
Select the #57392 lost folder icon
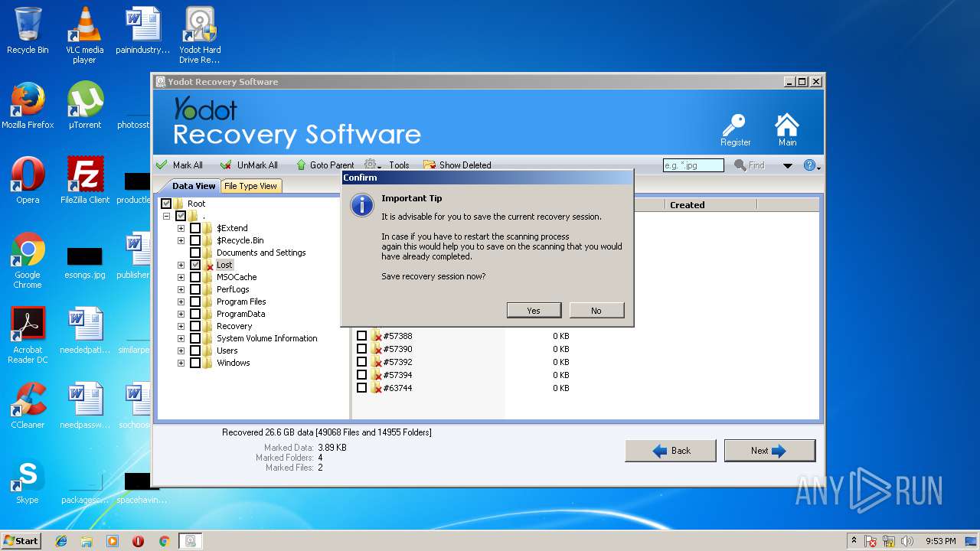click(x=376, y=362)
